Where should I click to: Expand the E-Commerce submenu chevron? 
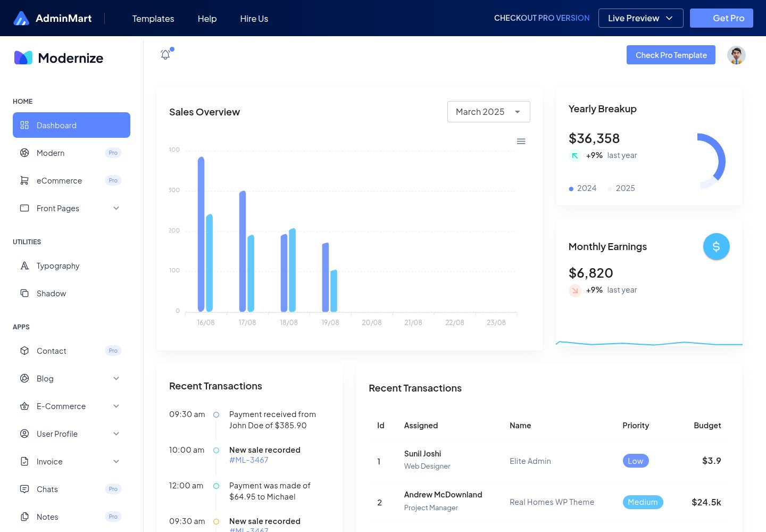[116, 406]
